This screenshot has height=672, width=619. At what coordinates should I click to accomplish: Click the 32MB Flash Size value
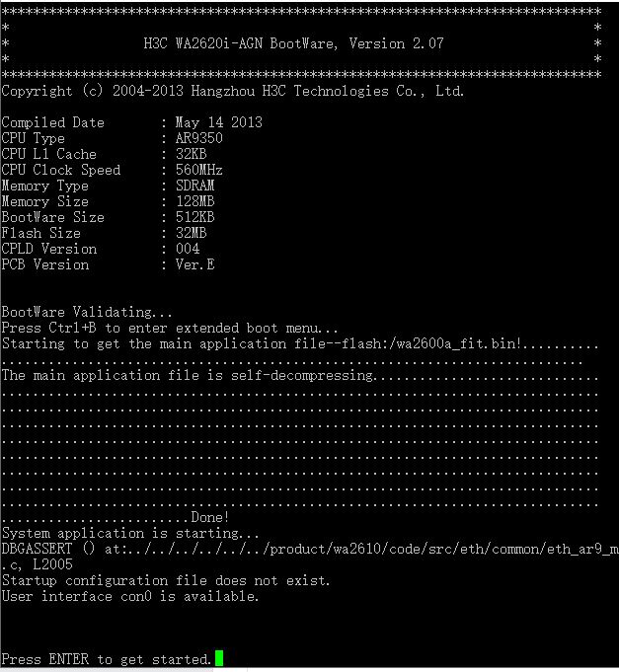pos(192,233)
